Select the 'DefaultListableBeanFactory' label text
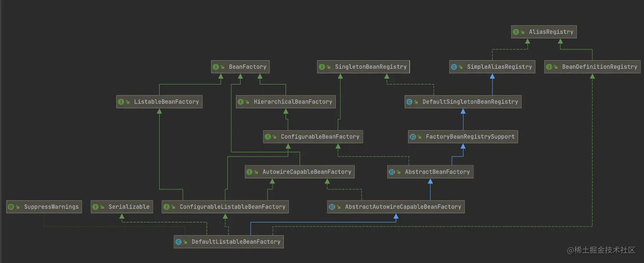 tap(236, 242)
